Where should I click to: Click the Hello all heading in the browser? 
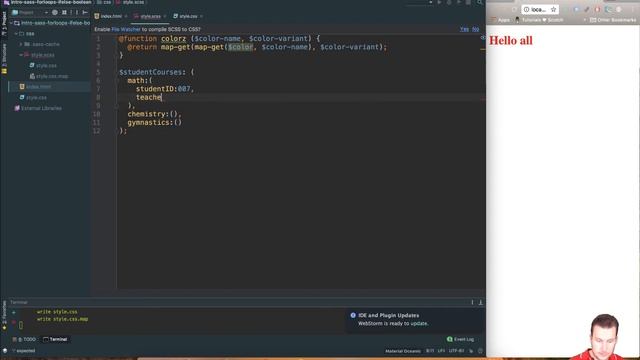click(x=511, y=40)
